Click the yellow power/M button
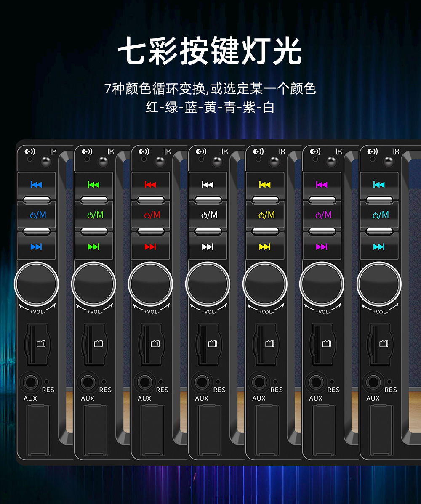 tap(265, 215)
